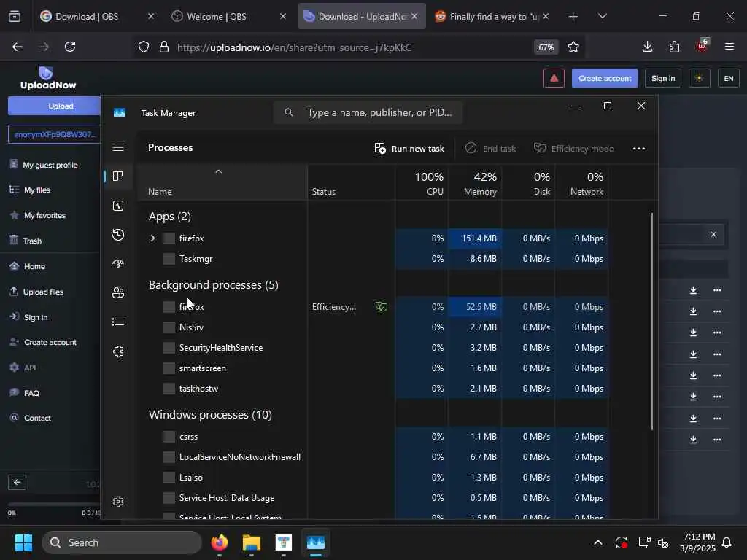Image resolution: width=747 pixels, height=560 pixels.
Task: Click End task button
Action: tap(491, 149)
